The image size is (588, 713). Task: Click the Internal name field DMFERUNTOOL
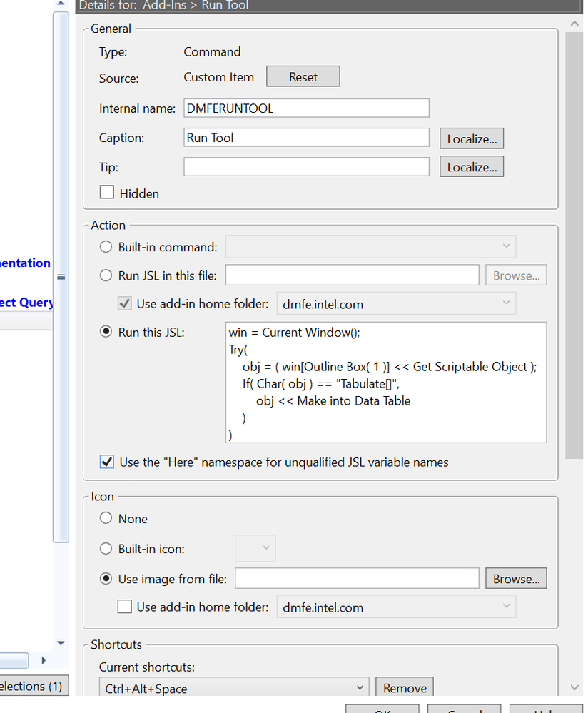(x=306, y=108)
